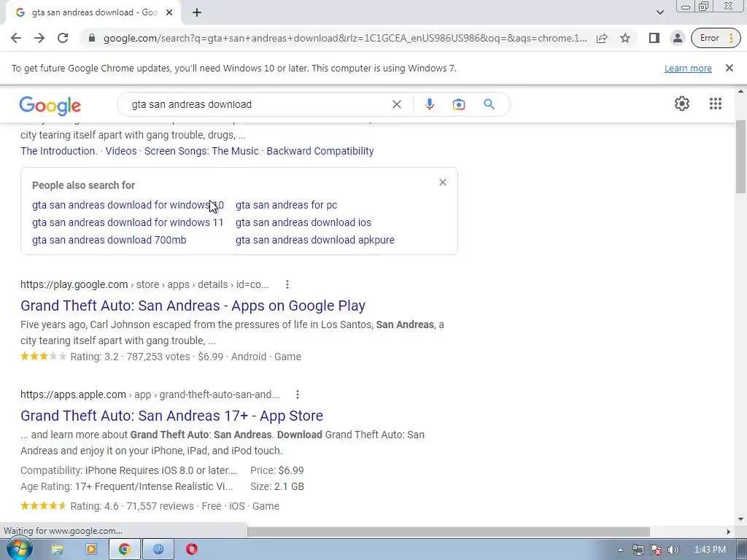The image size is (747, 560).
Task: Click the horizontal scrollbar thumb
Action: point(448,532)
